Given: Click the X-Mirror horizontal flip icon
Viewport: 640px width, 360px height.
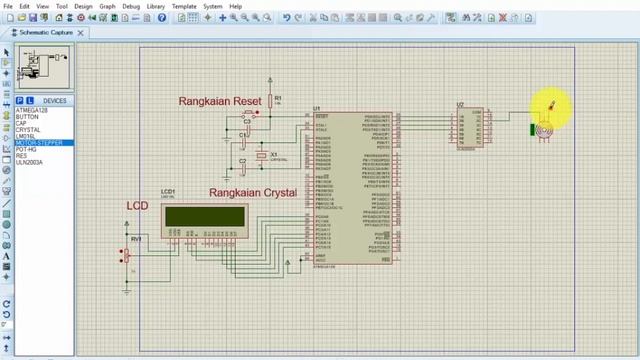Looking at the screenshot, I should (6, 338).
